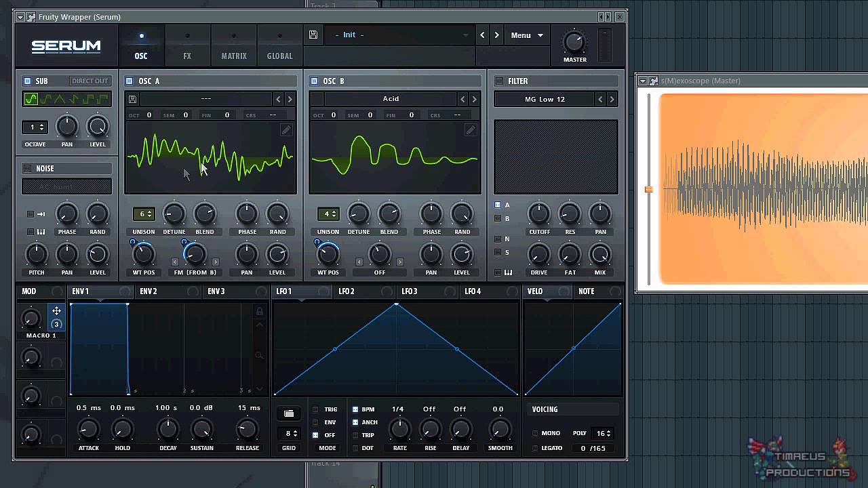Enable LFO TRIG mode
The height and width of the screenshot is (488, 868).
(x=315, y=409)
